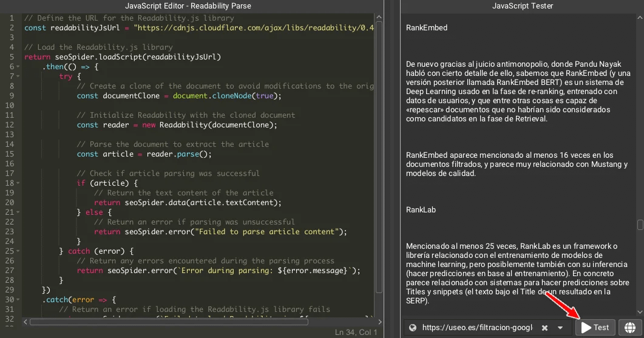Click 'reader.parse()' on line 15
Viewport: 644px width, 338px height.
177,154
